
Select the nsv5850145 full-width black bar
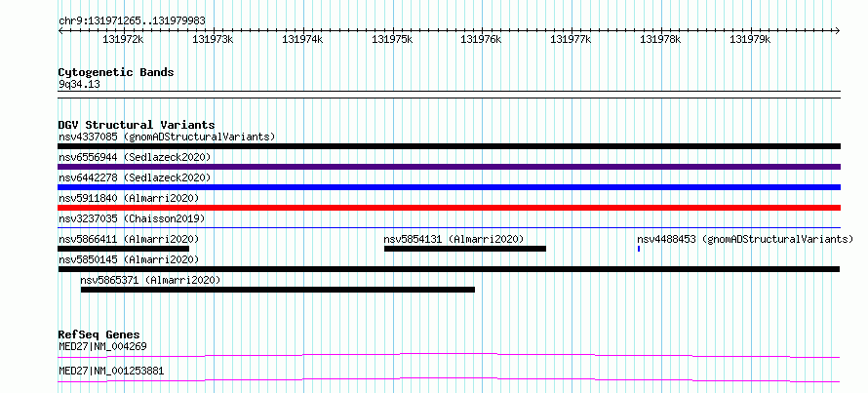(449, 269)
